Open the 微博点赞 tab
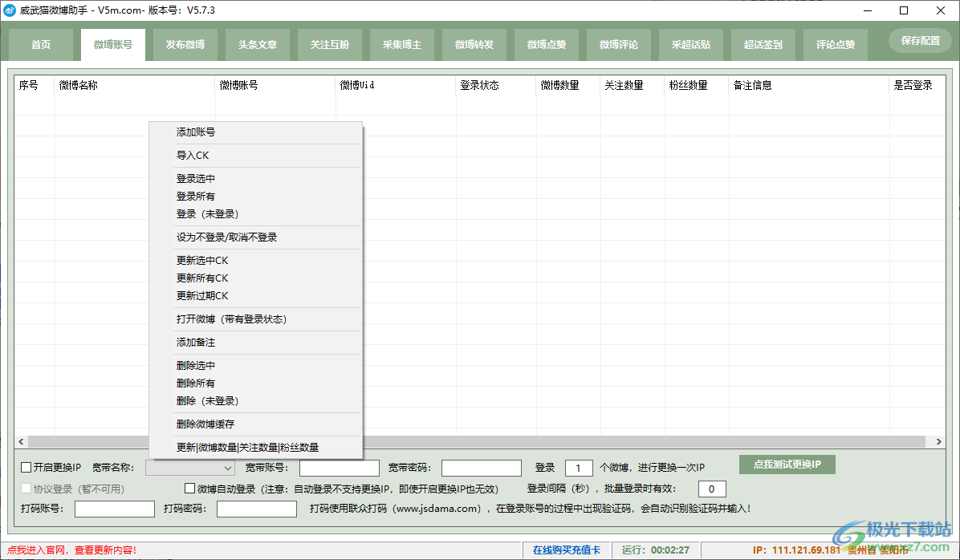960x560 pixels. pos(547,45)
